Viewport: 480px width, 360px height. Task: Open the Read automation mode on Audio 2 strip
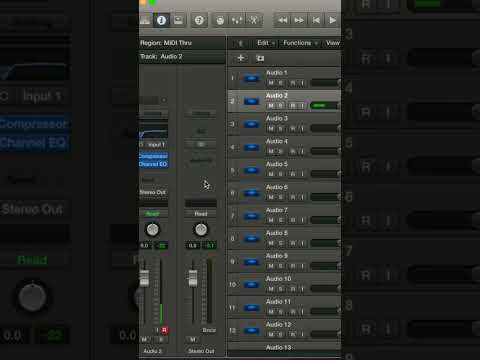click(152, 214)
